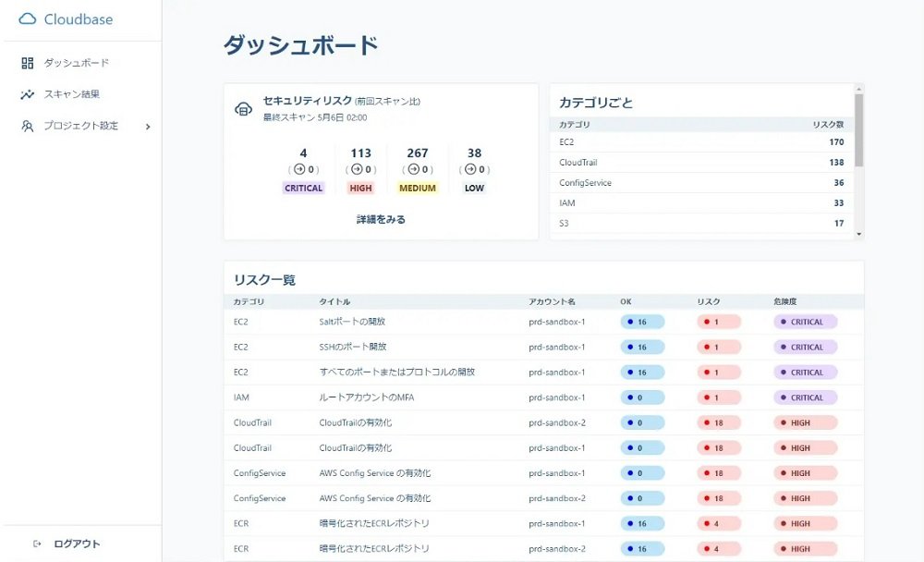Open プロジェクト設定 menu item
Image resolution: width=924 pixels, height=562 pixels.
(x=82, y=126)
